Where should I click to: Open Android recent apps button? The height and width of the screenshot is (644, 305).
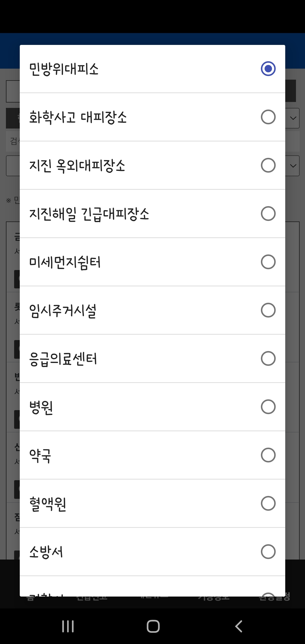pyautogui.click(x=68, y=626)
